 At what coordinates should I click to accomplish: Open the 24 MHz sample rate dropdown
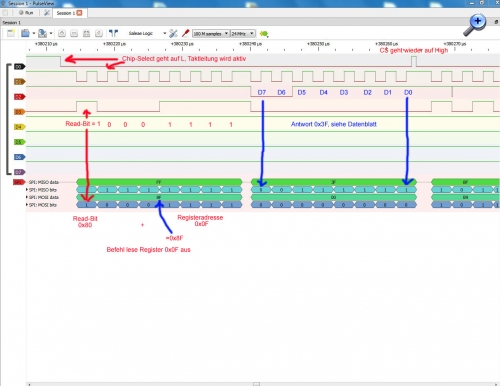[243, 34]
